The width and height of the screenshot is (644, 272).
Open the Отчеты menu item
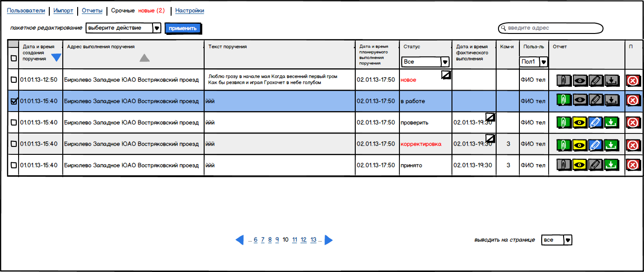(x=92, y=11)
